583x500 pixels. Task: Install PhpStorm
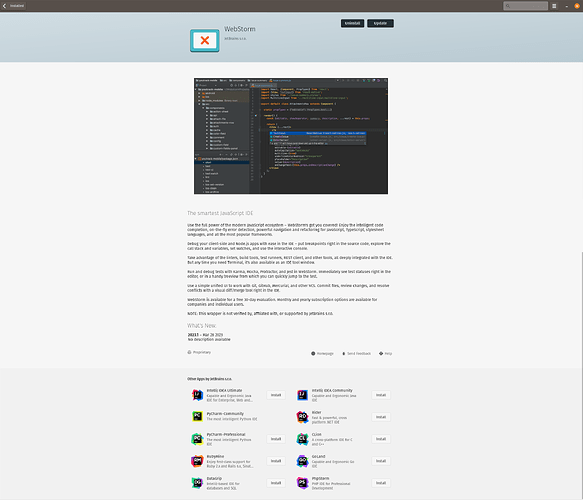[x=381, y=483]
